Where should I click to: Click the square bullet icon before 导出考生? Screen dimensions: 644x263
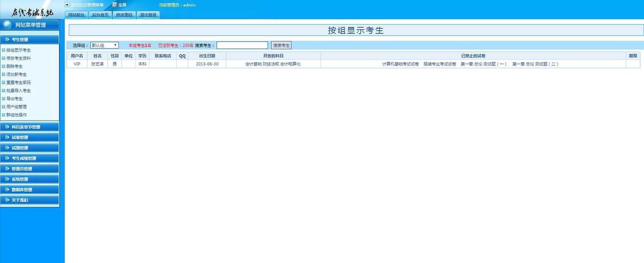(3, 99)
